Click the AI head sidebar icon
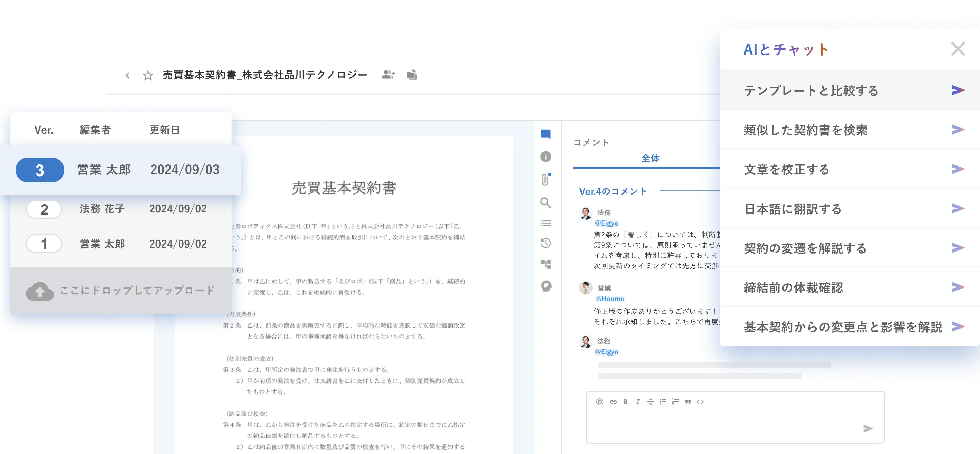 point(546,286)
